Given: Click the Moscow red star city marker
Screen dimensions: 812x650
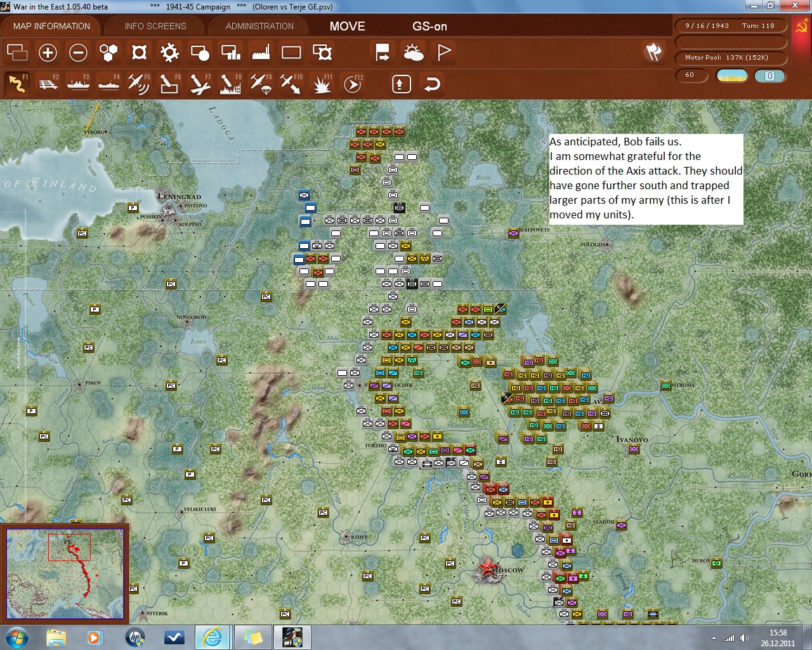Looking at the screenshot, I should (x=487, y=569).
